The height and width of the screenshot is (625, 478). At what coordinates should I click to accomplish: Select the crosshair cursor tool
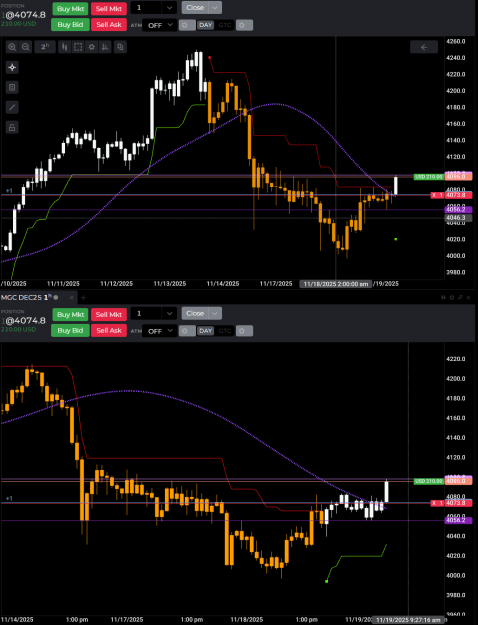pyautogui.click(x=12, y=67)
